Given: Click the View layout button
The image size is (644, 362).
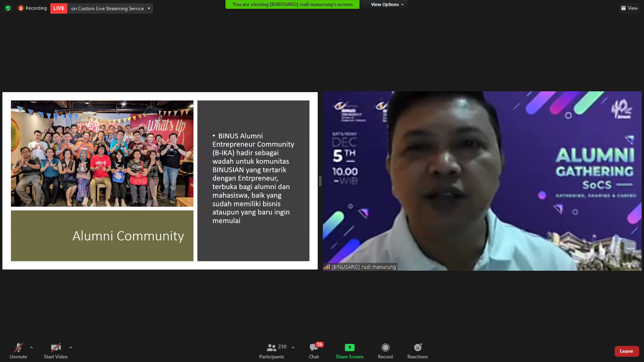Looking at the screenshot, I should (x=630, y=8).
